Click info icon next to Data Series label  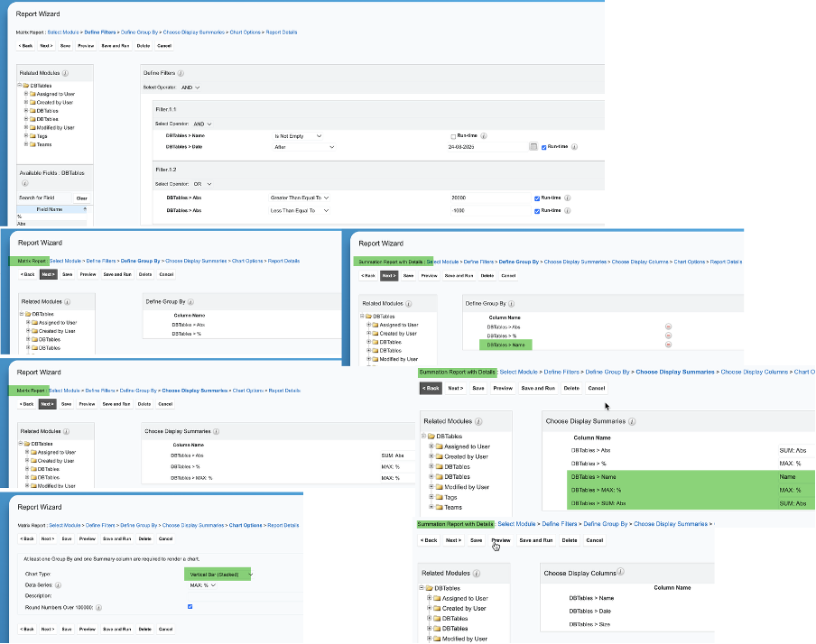click(59, 585)
